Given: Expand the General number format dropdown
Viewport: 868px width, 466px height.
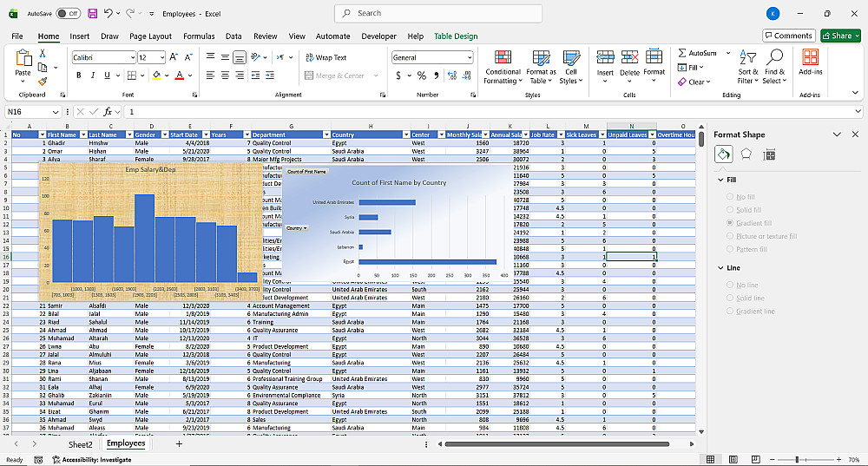Looking at the screenshot, I should tap(470, 57).
